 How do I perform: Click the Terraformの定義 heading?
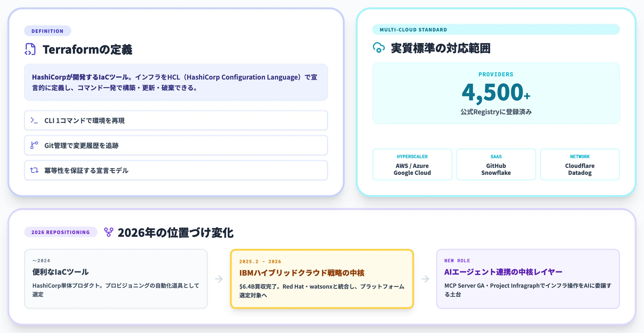87,49
